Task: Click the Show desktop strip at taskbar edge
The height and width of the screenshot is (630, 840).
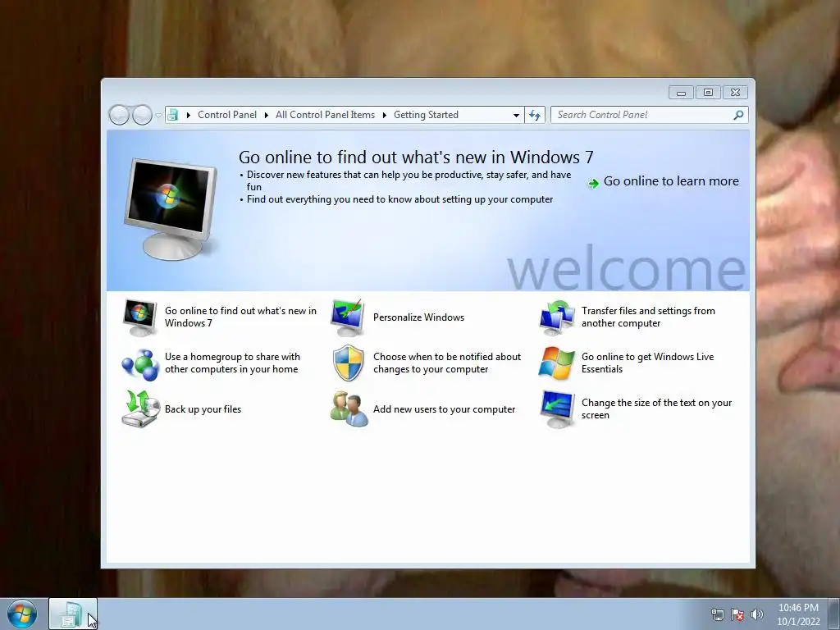Action: point(834,614)
